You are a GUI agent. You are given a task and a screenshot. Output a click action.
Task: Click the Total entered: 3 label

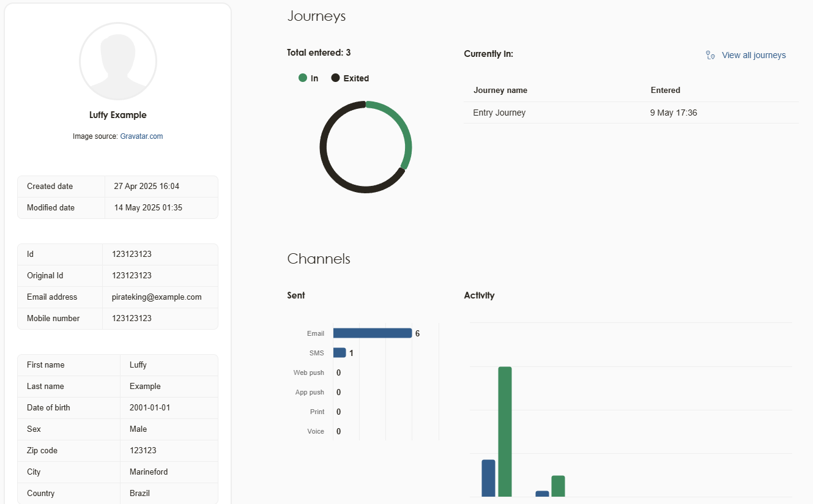(x=319, y=53)
